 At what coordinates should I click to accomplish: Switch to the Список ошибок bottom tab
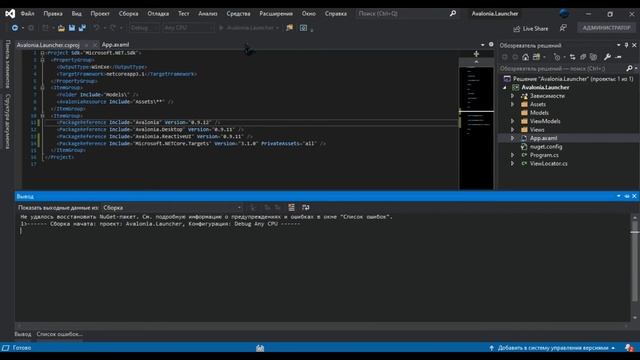coord(60,334)
